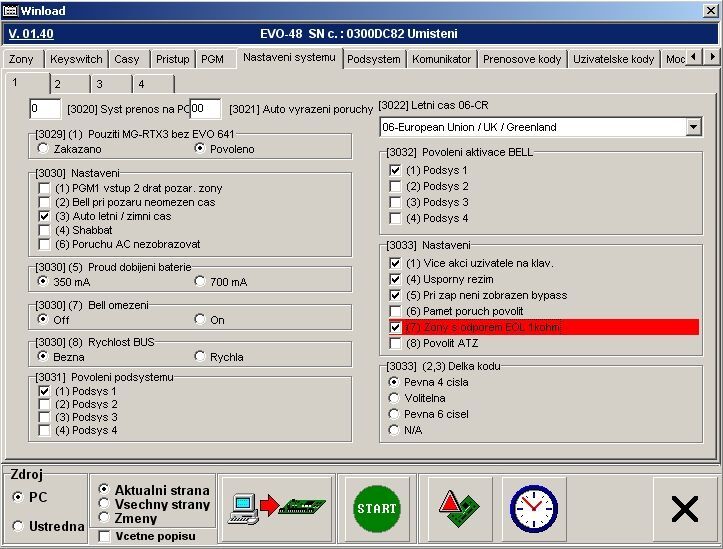
Task: Open the clock time settings icon
Action: pyautogui.click(x=533, y=508)
